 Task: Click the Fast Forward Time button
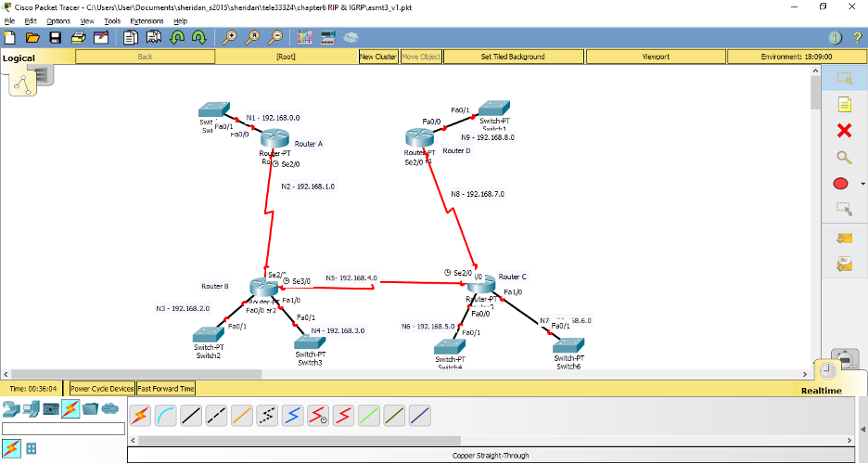click(x=166, y=389)
